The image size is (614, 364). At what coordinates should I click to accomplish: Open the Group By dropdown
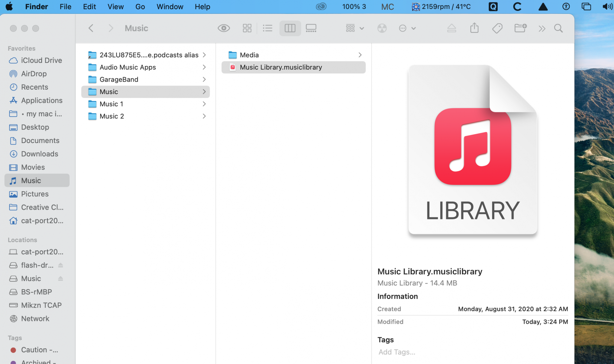355,28
